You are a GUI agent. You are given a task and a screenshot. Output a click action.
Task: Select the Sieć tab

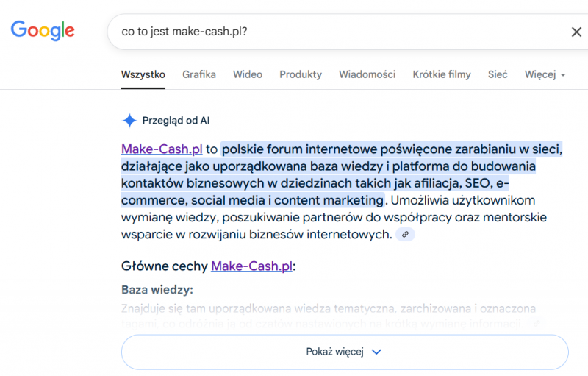click(x=498, y=74)
